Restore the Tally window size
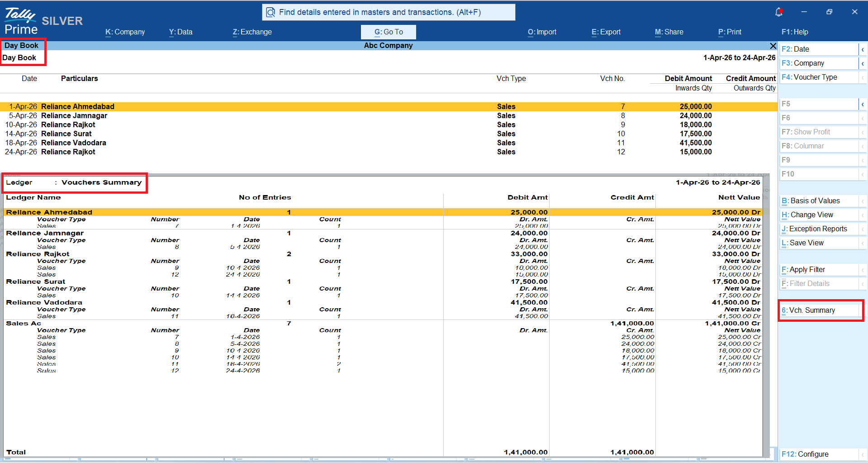This screenshot has width=868, height=463. 829,12
